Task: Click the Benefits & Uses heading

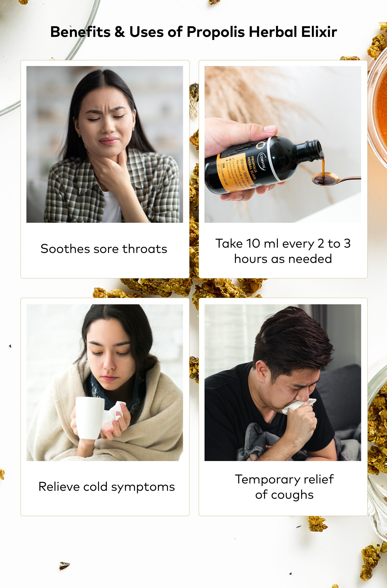Action: coord(194,32)
